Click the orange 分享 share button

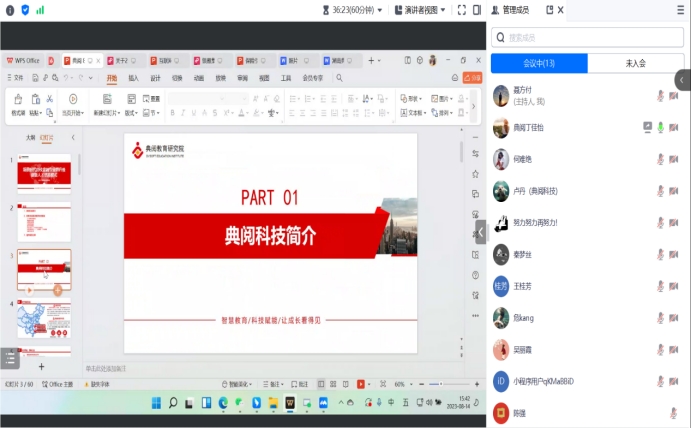(475, 77)
